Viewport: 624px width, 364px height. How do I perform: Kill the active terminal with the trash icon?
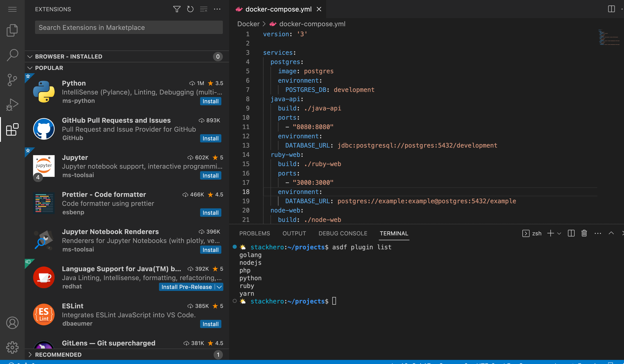[584, 233]
